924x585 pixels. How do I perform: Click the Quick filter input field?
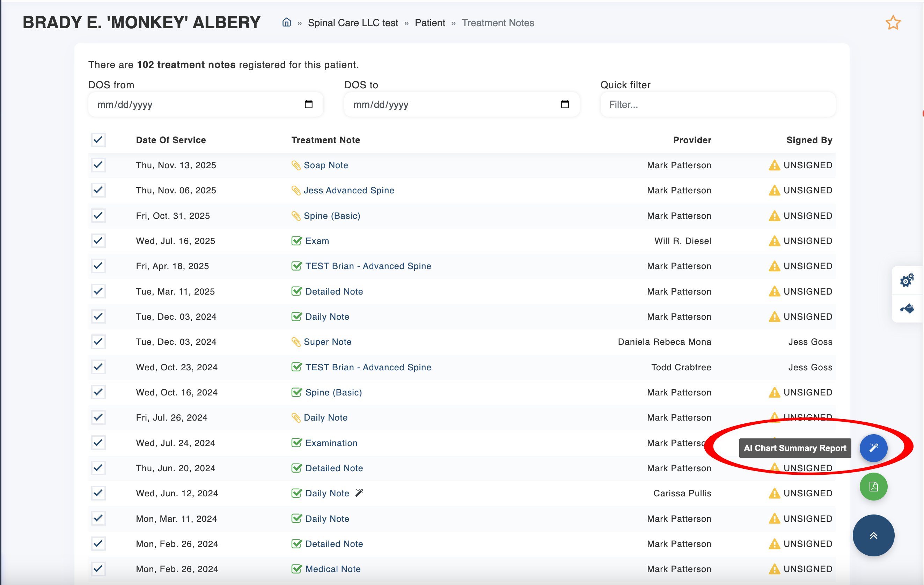(717, 104)
